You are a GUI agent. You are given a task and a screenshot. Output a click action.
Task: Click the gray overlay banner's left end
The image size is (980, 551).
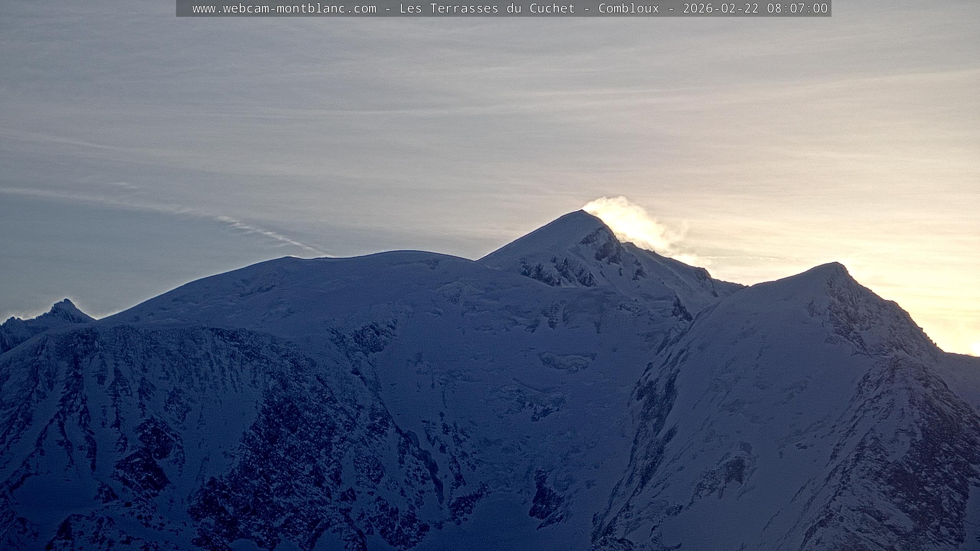click(183, 8)
